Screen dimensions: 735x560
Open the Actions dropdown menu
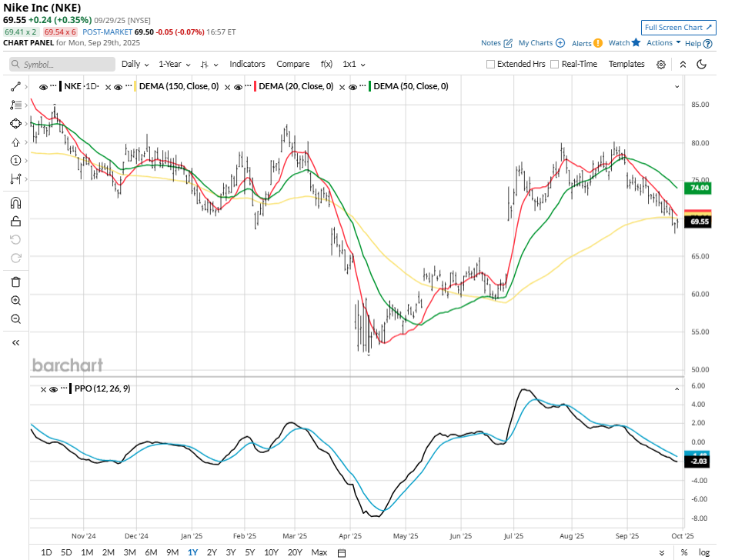click(x=663, y=42)
